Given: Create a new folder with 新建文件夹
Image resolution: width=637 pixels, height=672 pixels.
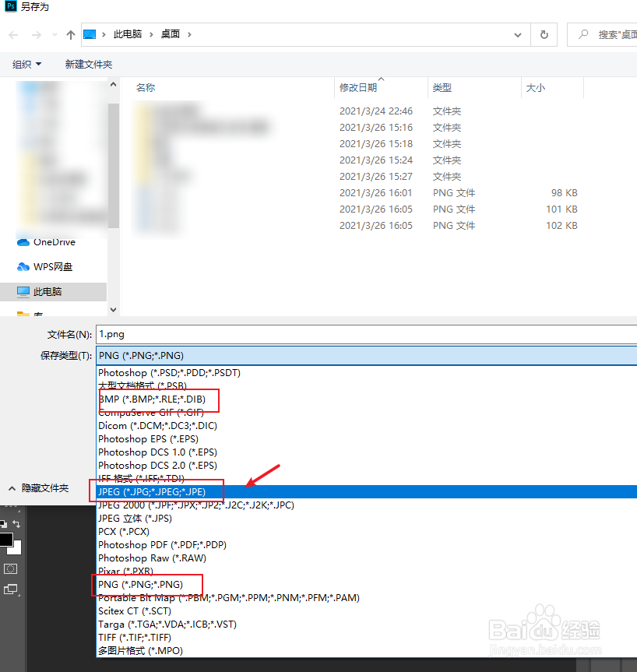Looking at the screenshot, I should pyautogui.click(x=89, y=65).
